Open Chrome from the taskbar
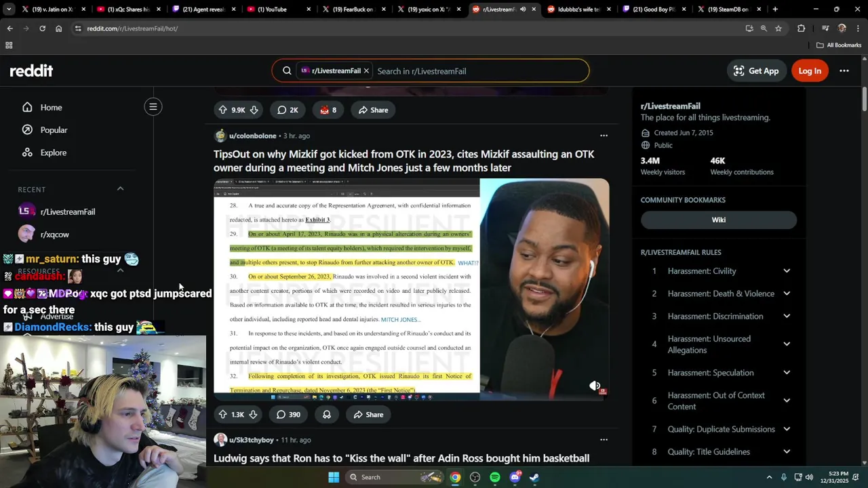 (x=456, y=477)
